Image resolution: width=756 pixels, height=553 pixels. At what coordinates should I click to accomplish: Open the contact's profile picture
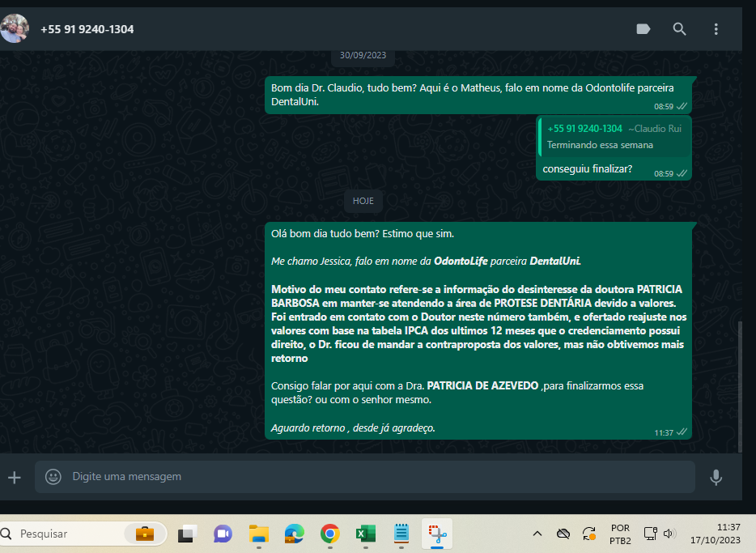pos(14,29)
